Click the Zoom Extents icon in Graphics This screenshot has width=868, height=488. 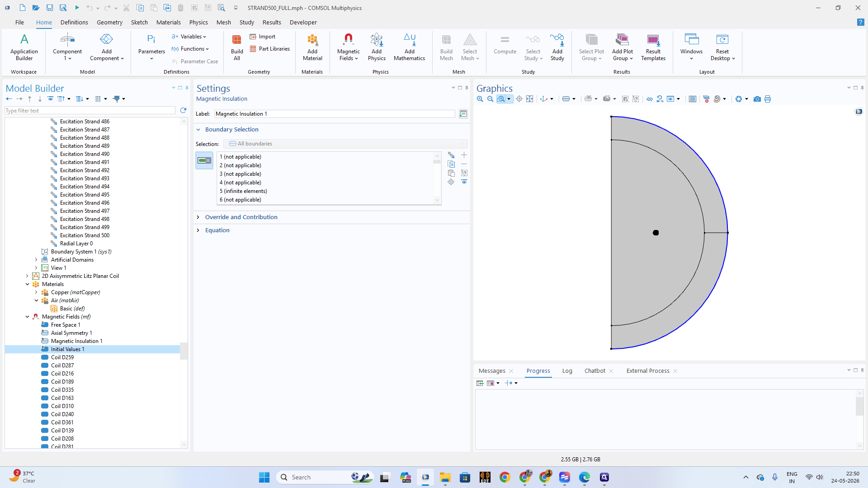click(530, 99)
